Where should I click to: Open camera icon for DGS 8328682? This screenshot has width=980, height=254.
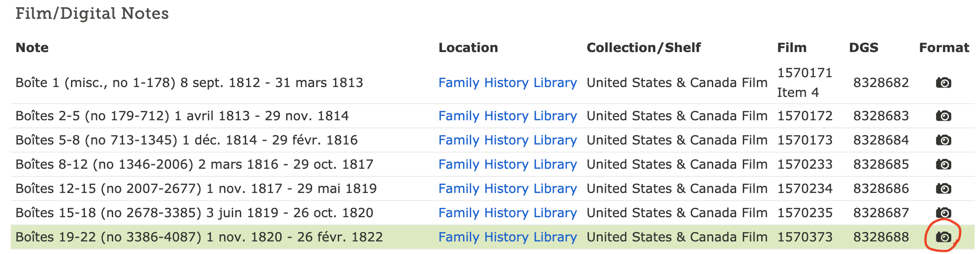pos(943,83)
